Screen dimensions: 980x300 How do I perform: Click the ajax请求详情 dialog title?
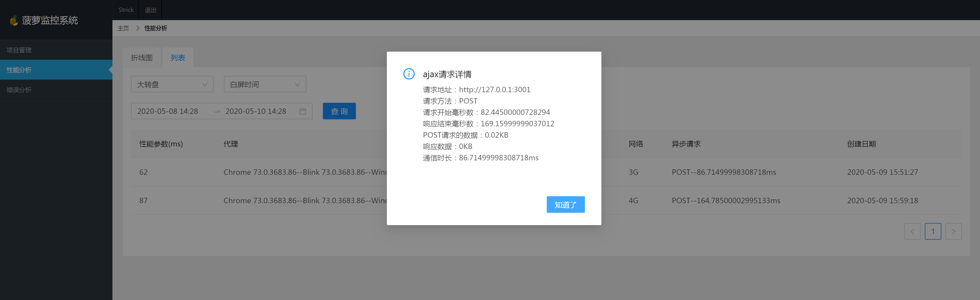[x=447, y=74]
